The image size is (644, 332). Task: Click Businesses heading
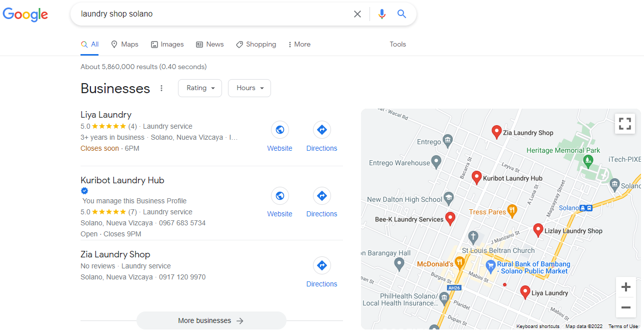pyautogui.click(x=115, y=89)
